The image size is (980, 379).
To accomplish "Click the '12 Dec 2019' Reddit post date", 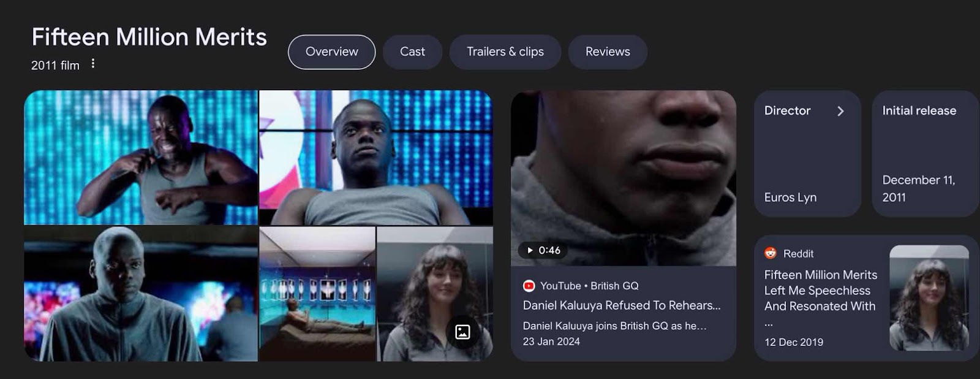I will click(x=794, y=342).
